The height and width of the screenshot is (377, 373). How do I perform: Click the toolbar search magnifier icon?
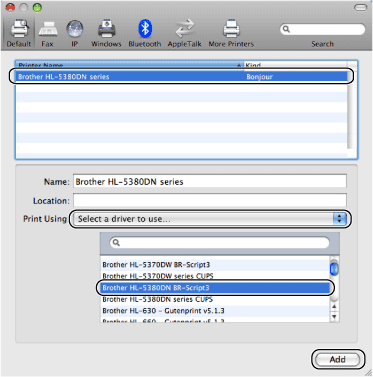tap(286, 29)
